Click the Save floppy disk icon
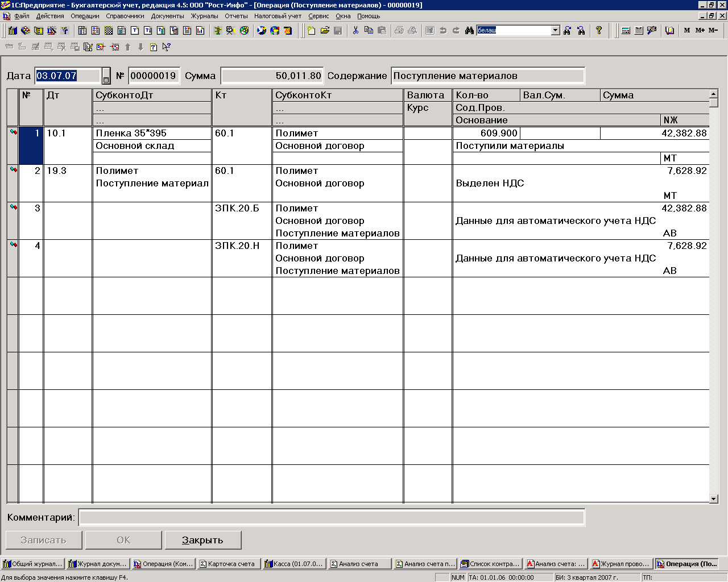This screenshot has height=582, width=728. pos(338,30)
